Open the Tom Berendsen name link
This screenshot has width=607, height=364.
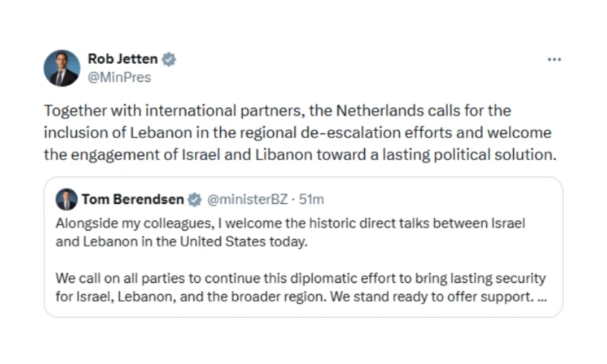[133, 200]
